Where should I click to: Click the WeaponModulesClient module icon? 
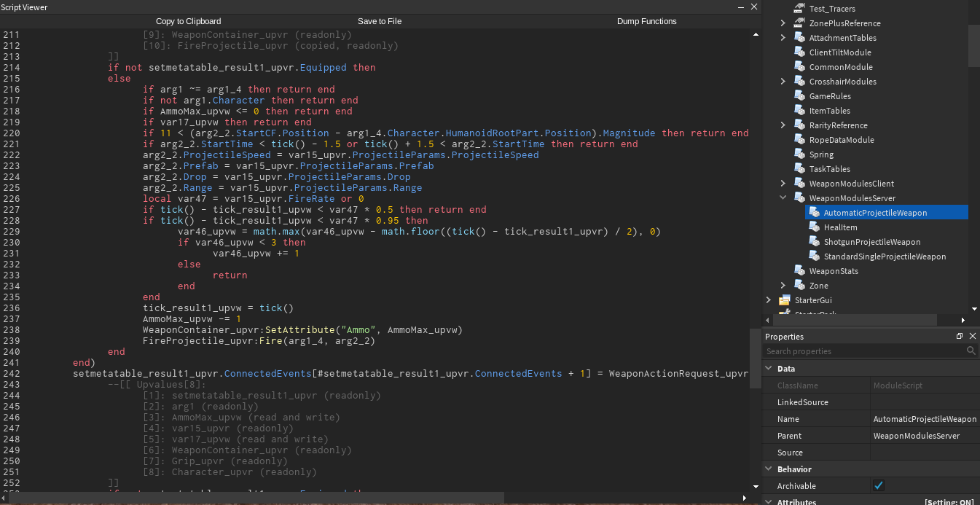point(799,184)
